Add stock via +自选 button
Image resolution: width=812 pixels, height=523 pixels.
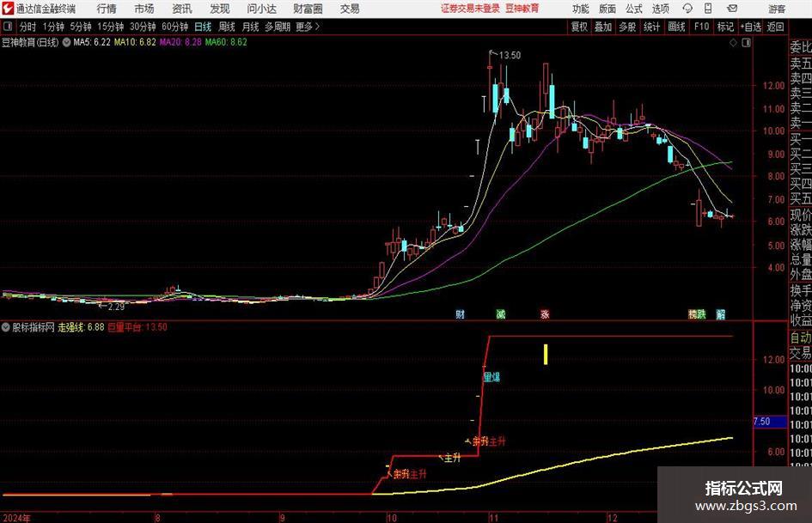751,27
